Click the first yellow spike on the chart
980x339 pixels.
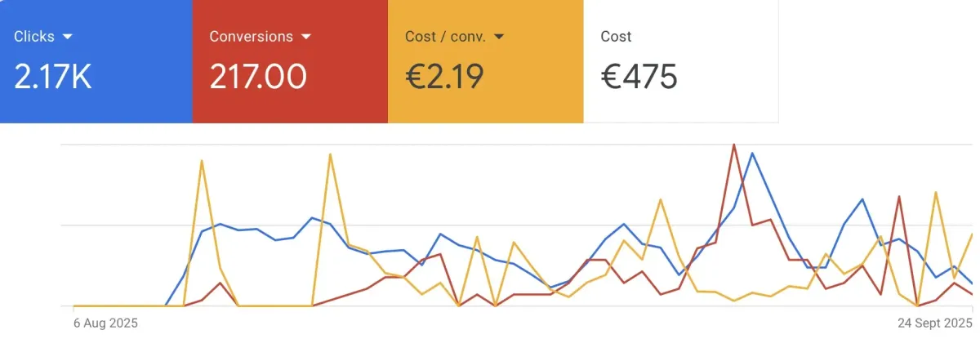[x=202, y=161]
